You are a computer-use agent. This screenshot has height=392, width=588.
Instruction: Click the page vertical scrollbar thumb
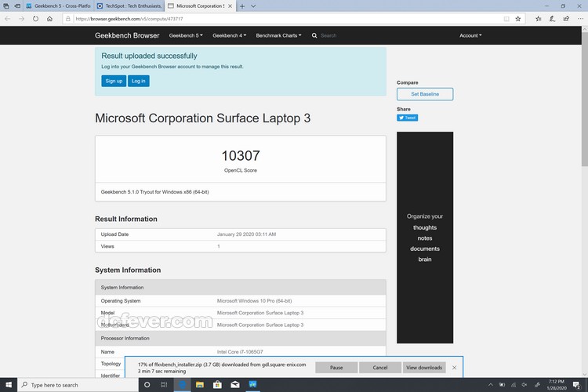point(585,100)
